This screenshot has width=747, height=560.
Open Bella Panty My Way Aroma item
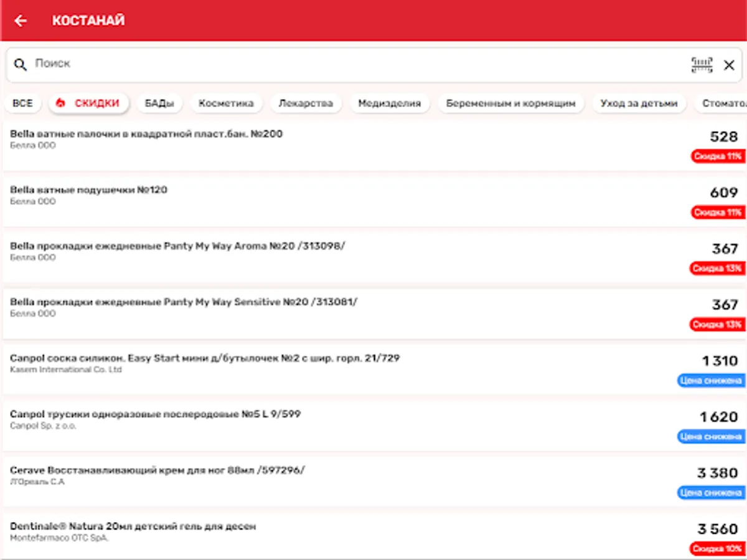(x=374, y=258)
